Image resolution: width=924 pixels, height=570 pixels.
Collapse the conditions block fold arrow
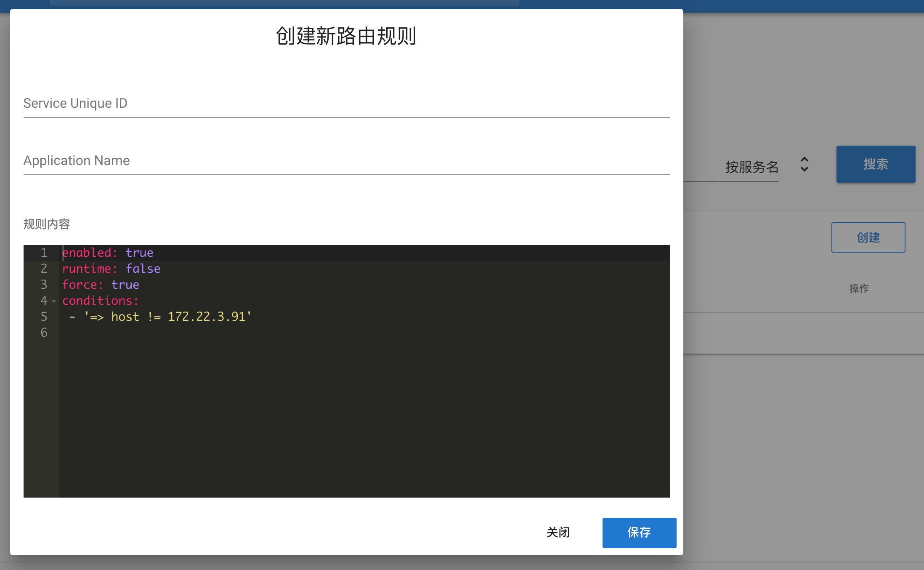click(54, 301)
